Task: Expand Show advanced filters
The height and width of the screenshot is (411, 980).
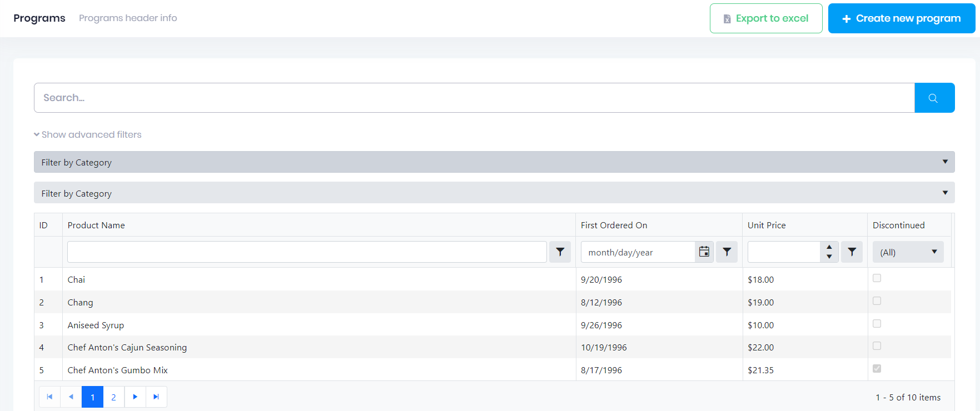Action: coord(88,134)
